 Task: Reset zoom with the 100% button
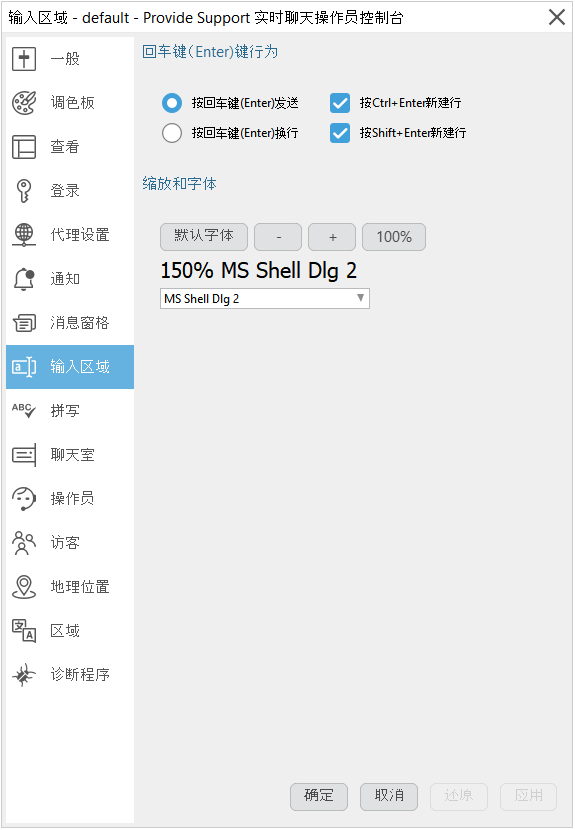(394, 237)
